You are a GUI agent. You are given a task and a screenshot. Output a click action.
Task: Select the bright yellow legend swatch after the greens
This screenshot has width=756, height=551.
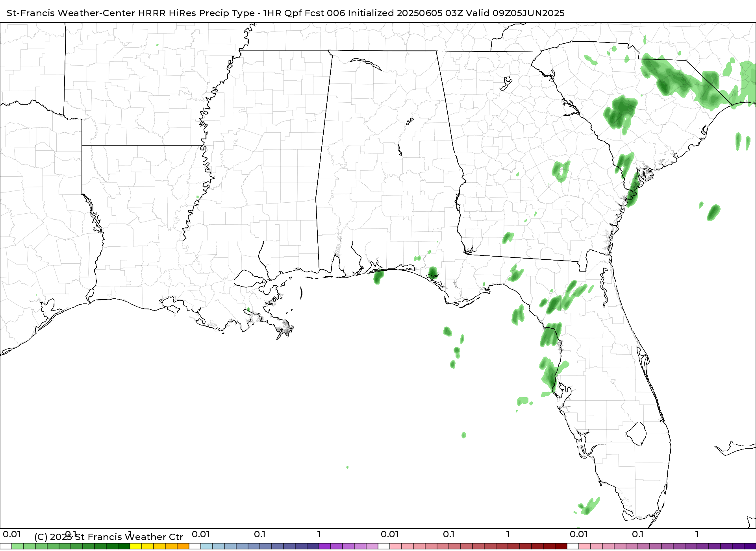click(x=136, y=546)
